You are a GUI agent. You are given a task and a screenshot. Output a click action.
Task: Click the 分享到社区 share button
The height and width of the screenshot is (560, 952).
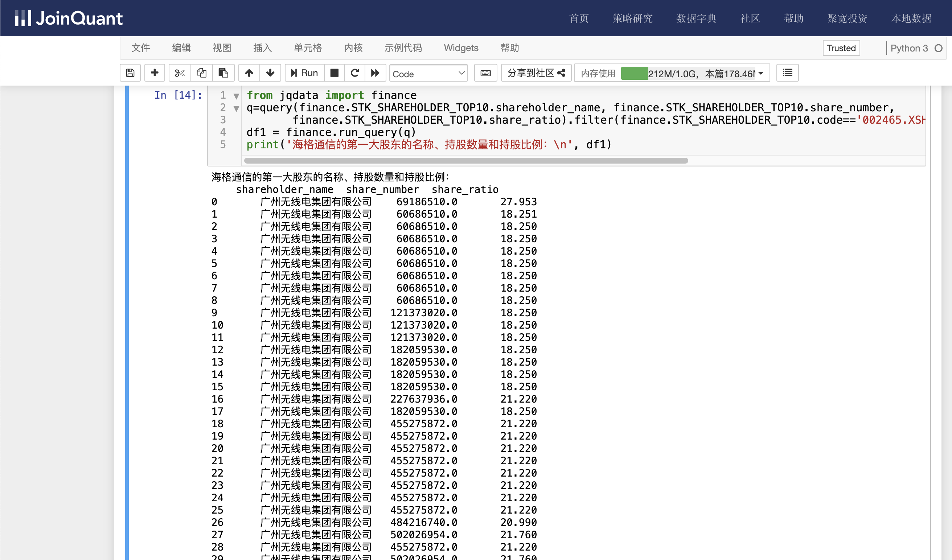coord(536,73)
